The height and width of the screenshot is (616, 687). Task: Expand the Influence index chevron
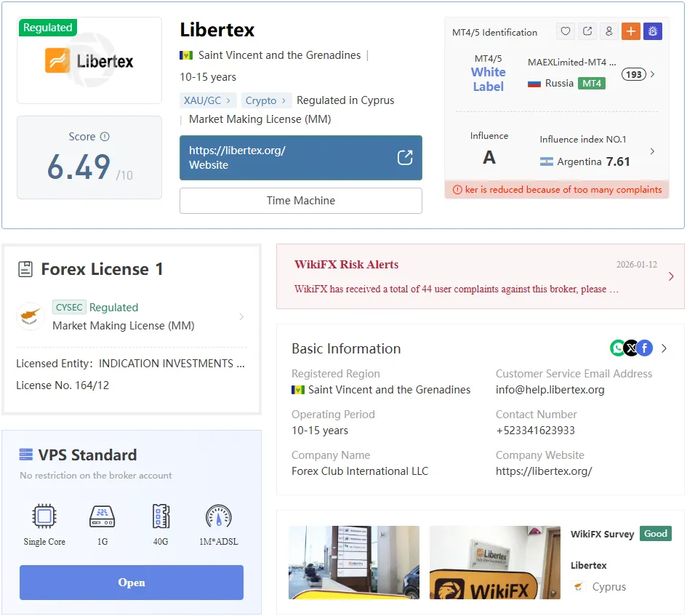click(652, 151)
